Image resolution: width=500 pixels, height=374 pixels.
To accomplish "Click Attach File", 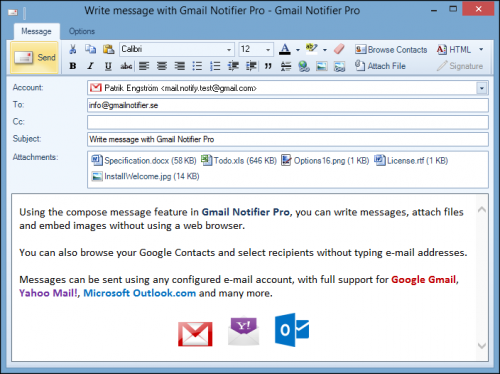I will pyautogui.click(x=380, y=66).
